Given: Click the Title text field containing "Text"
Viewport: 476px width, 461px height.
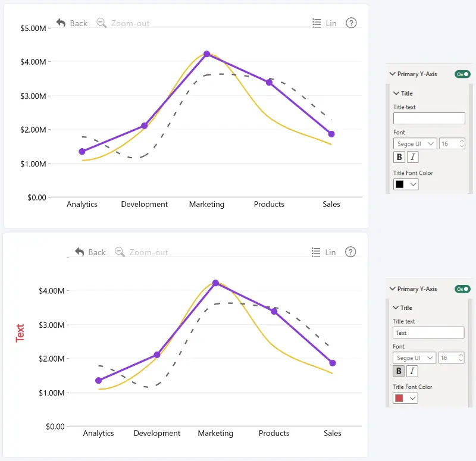Looking at the screenshot, I should click(428, 333).
